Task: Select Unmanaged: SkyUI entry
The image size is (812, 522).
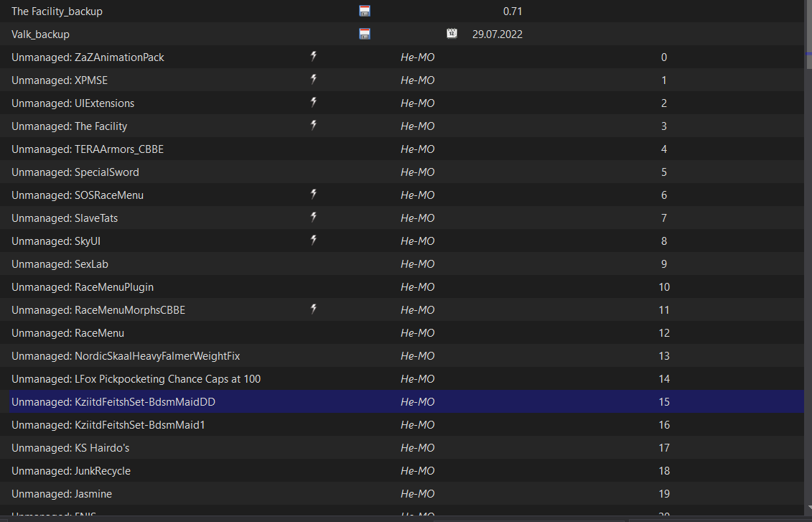Action: click(x=402, y=241)
